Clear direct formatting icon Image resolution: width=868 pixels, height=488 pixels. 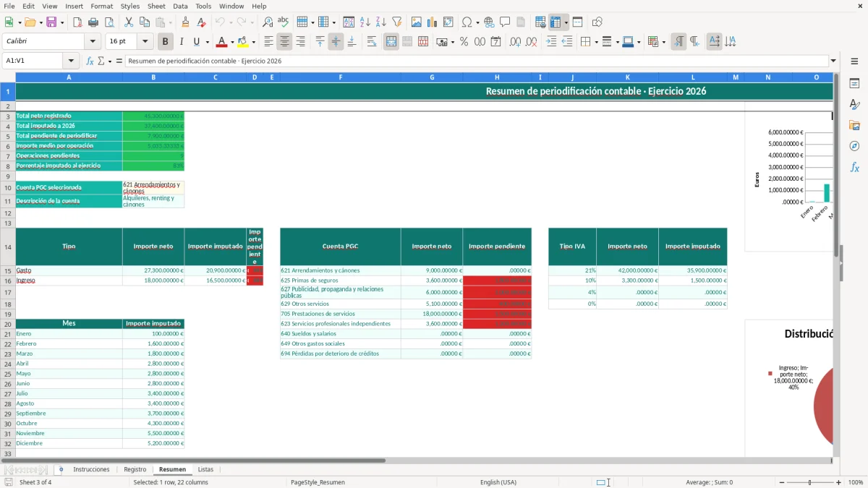pos(201,22)
